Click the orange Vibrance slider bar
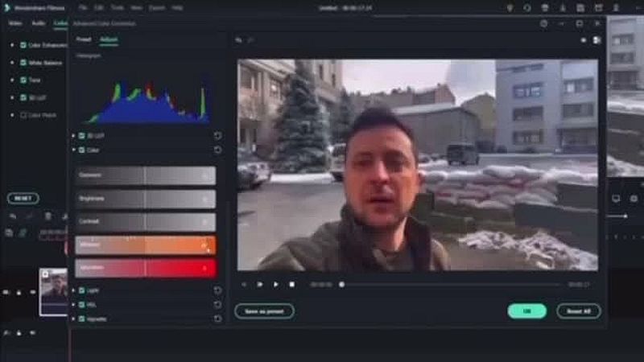Viewport: 644px width, 362px height. pos(146,245)
